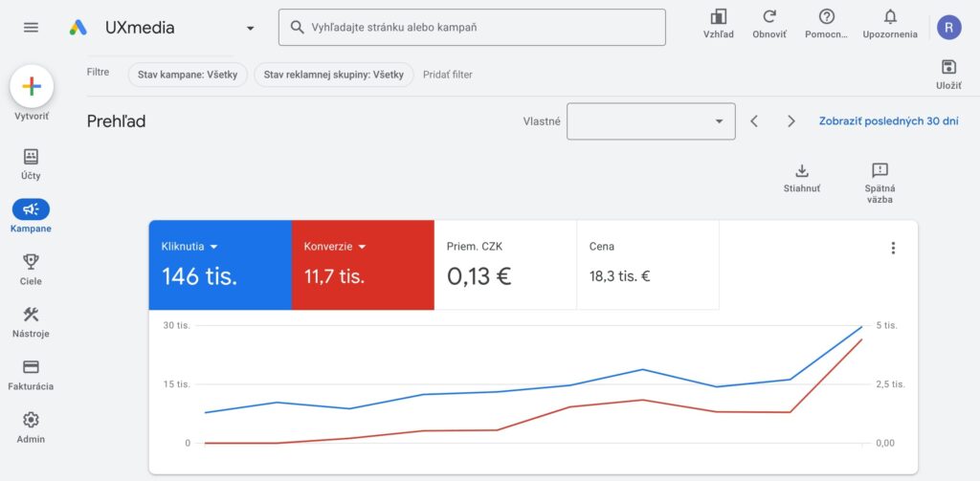Open the hamburger main menu

pyautogui.click(x=31, y=28)
